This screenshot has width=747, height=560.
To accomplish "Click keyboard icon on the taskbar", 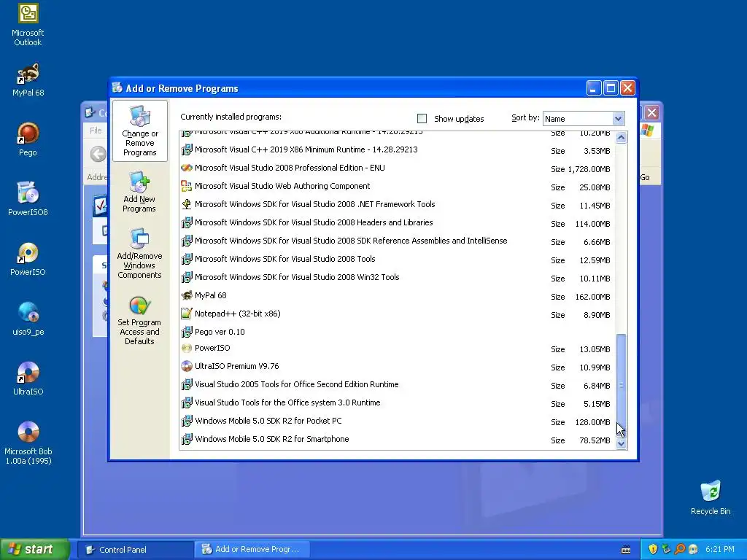I will (626, 550).
